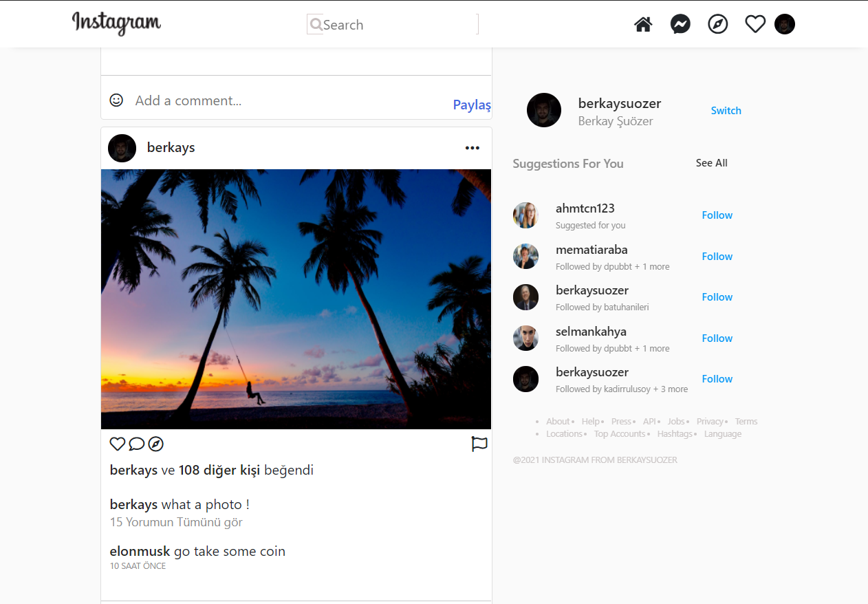Share the post via the direct arrow icon
The image size is (868, 604).
pos(156,444)
